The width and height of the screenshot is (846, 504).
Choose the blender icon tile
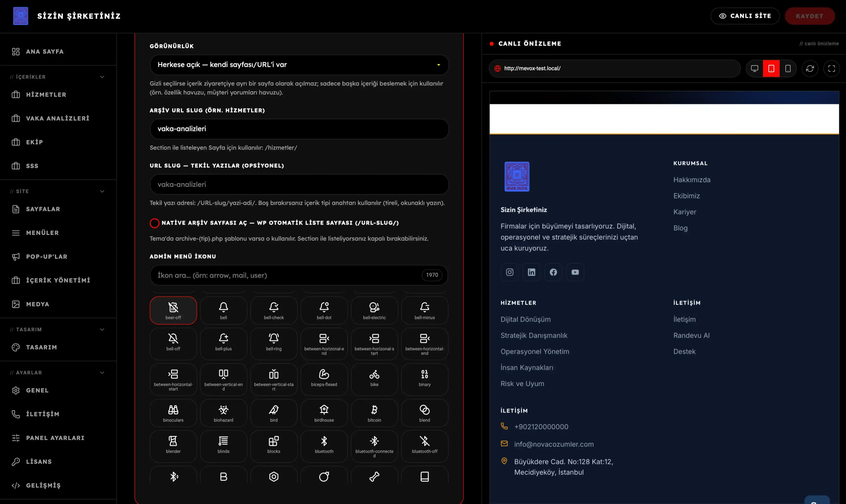(x=173, y=446)
